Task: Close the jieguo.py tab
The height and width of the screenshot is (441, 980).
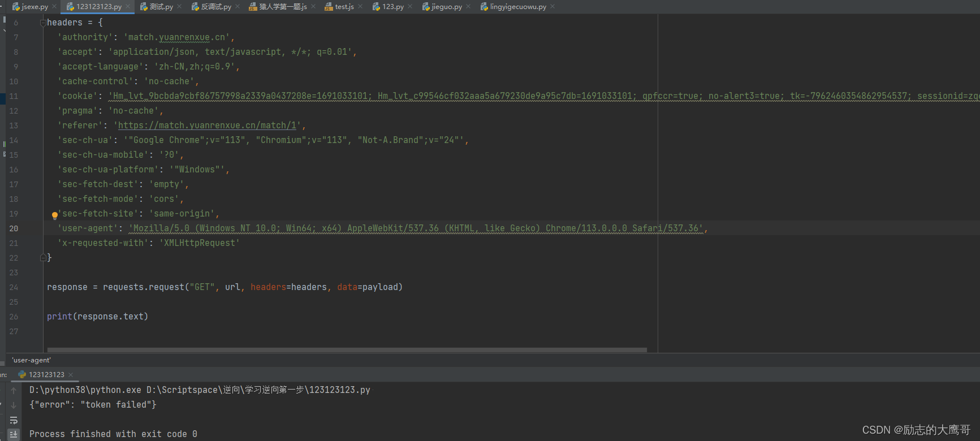Action: click(x=468, y=7)
